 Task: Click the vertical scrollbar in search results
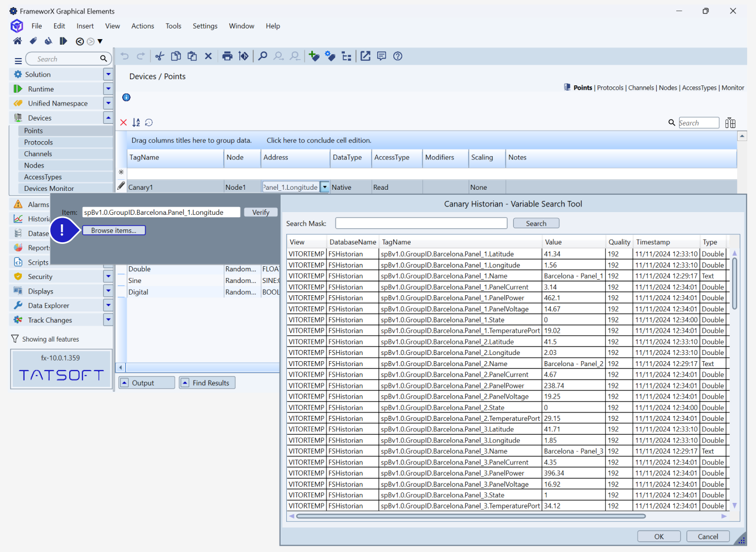tap(734, 284)
